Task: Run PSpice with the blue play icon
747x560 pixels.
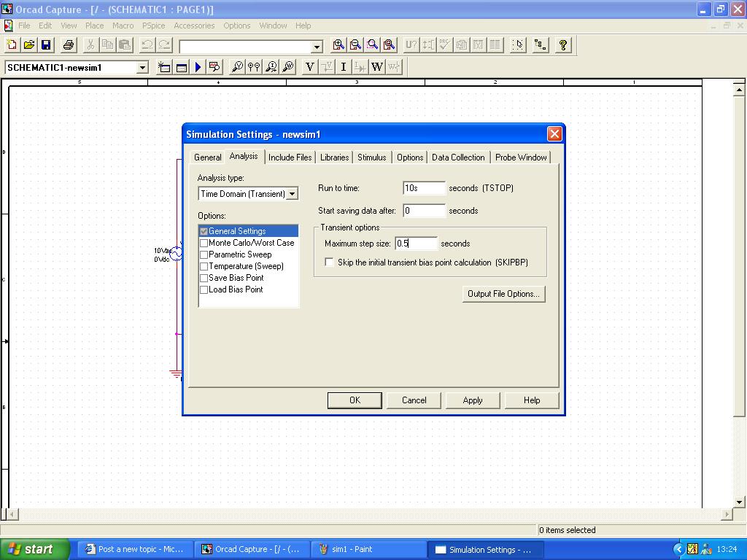Action: tap(198, 67)
